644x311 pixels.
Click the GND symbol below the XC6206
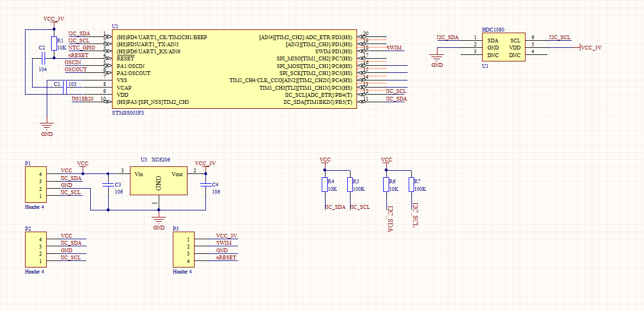(x=159, y=222)
